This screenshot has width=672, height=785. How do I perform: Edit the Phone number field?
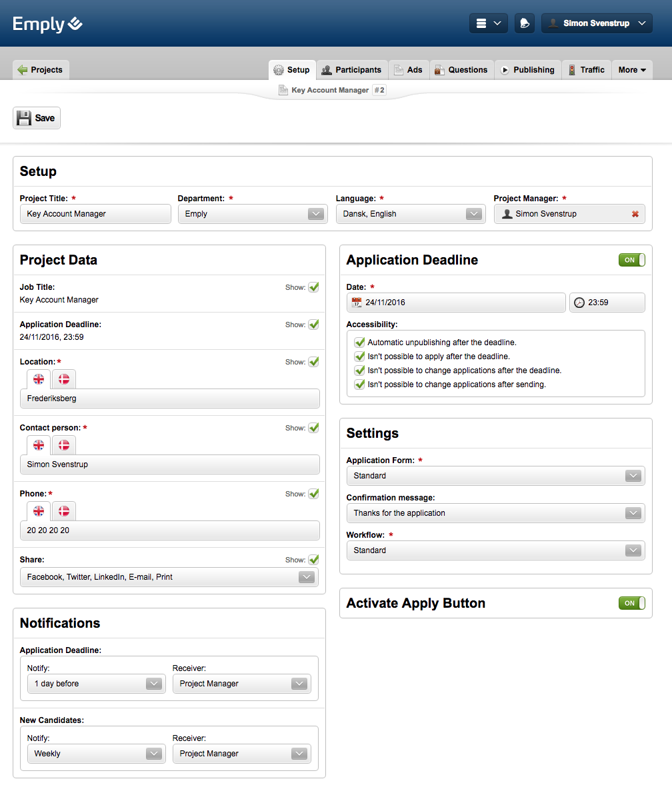tap(170, 530)
